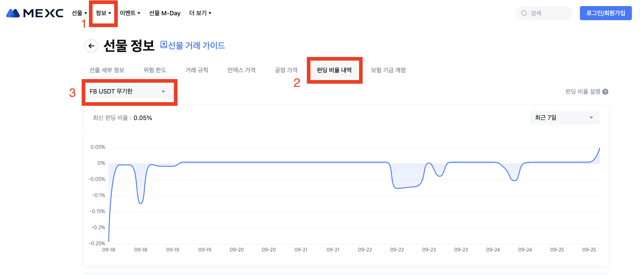Open the 최근 7일 period dropdown

tap(564, 118)
